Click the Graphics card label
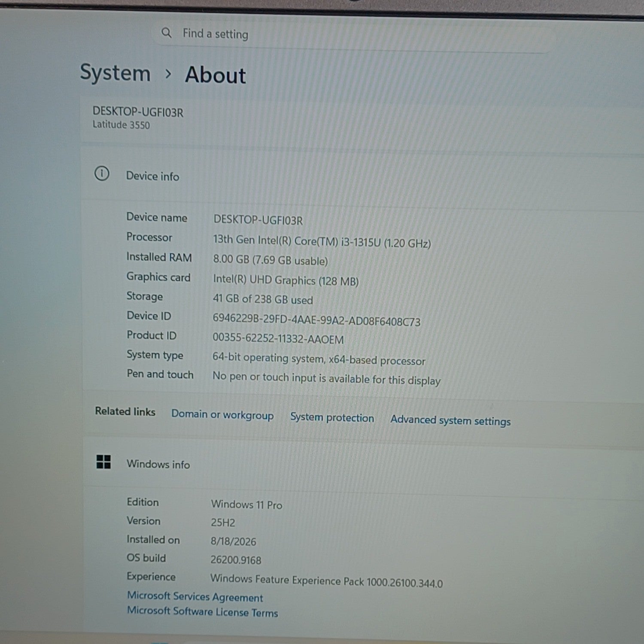Viewport: 644px width, 644px height. click(x=158, y=277)
